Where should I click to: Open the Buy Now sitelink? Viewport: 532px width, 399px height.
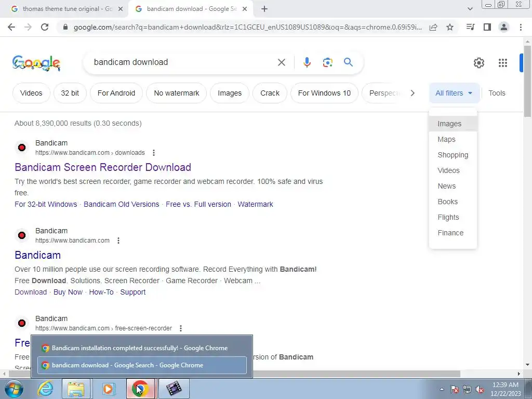pyautogui.click(x=68, y=292)
